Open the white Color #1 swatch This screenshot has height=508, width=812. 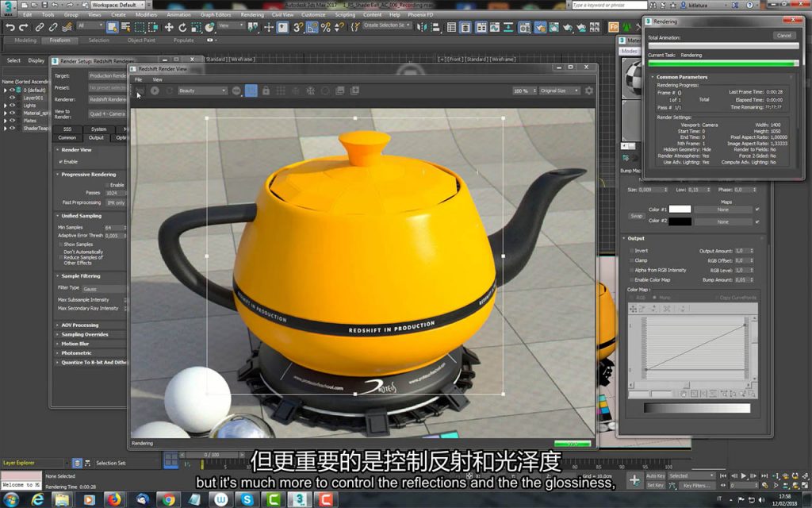click(x=680, y=209)
